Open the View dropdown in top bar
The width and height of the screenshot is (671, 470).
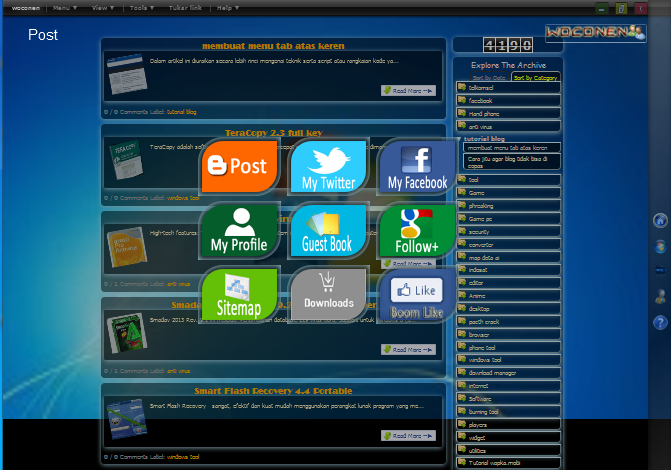tap(103, 8)
